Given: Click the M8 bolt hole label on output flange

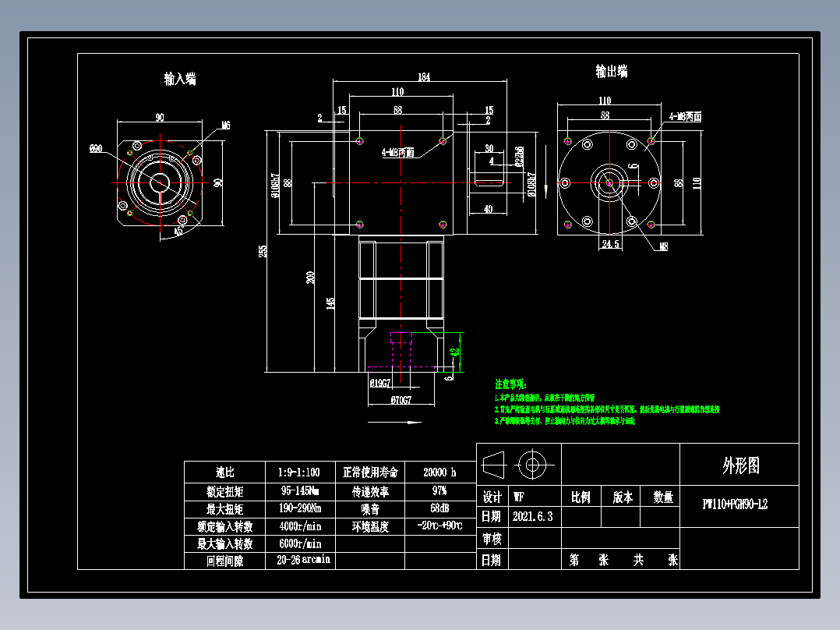Looking at the screenshot, I should [x=663, y=247].
